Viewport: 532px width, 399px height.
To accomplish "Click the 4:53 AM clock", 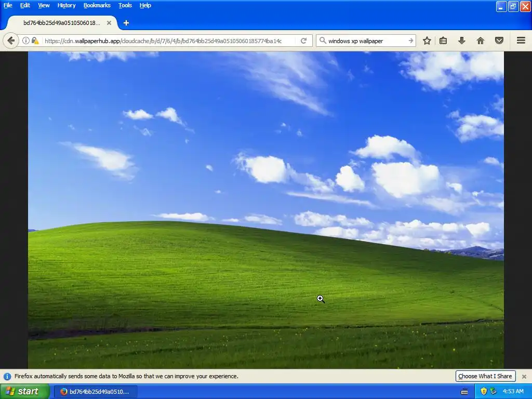I will pyautogui.click(x=513, y=392).
